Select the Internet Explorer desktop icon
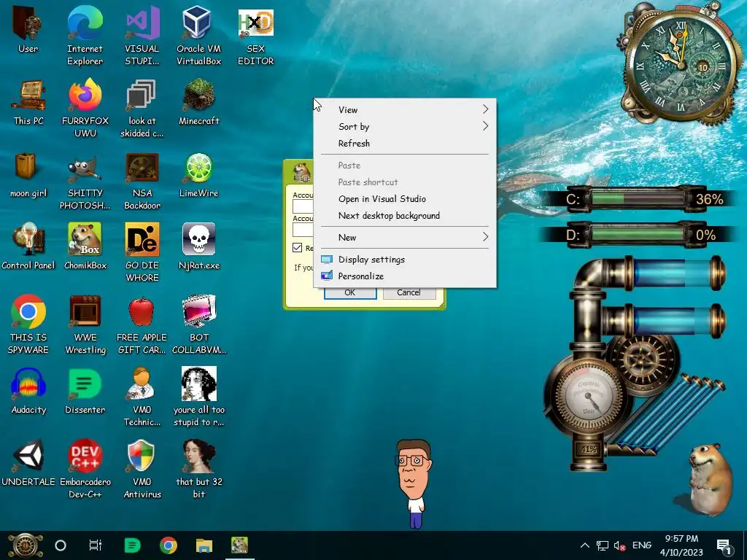 click(x=85, y=35)
